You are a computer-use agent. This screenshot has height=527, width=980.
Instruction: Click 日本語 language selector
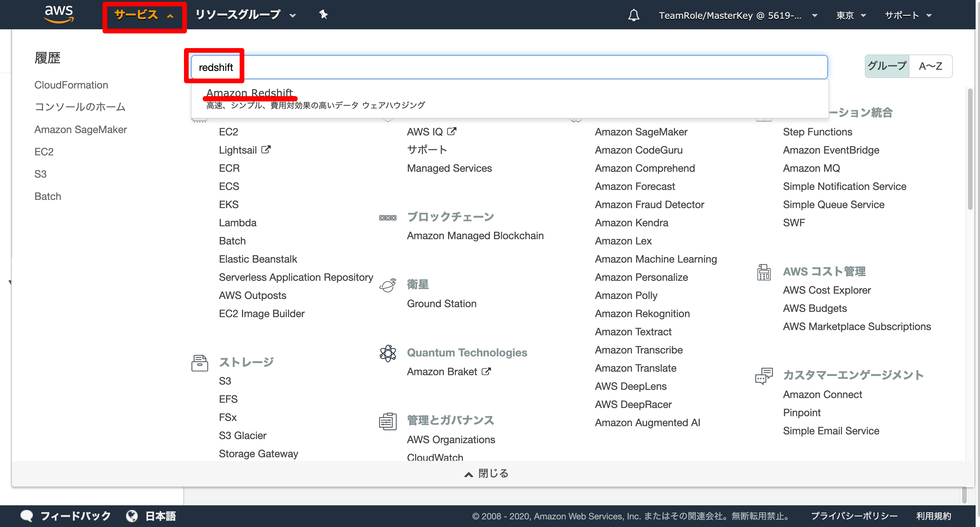click(160, 516)
